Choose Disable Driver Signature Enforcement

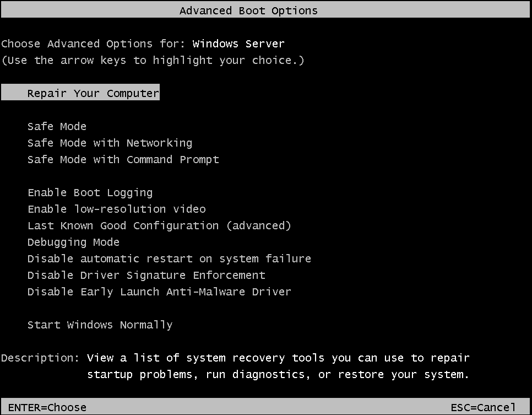(146, 275)
